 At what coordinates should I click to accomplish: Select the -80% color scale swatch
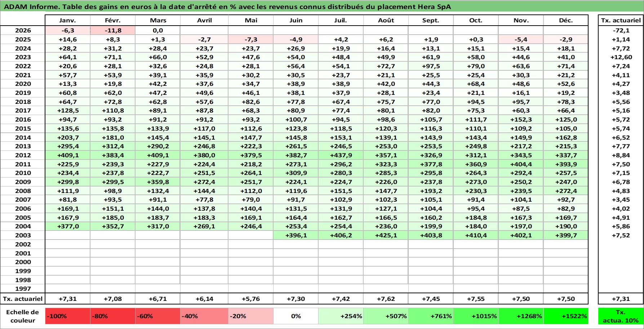tap(113, 316)
